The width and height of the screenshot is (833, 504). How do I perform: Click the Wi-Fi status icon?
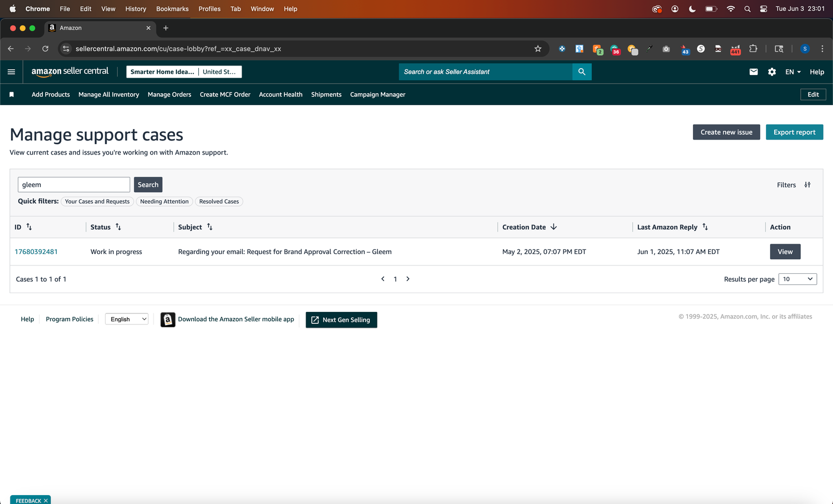pos(730,9)
